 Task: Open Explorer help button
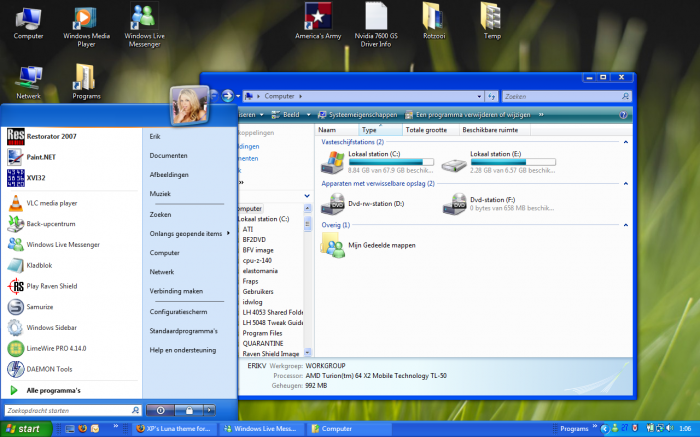[623, 115]
